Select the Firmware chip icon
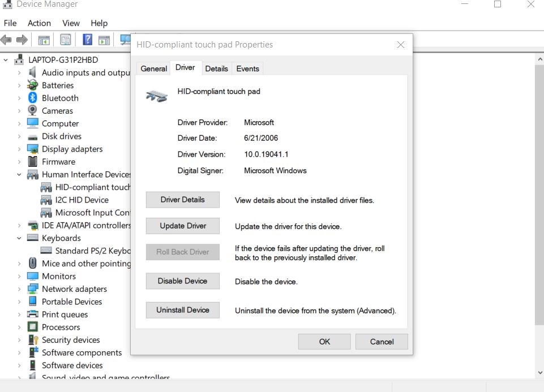This screenshot has height=392, width=544. (x=33, y=162)
